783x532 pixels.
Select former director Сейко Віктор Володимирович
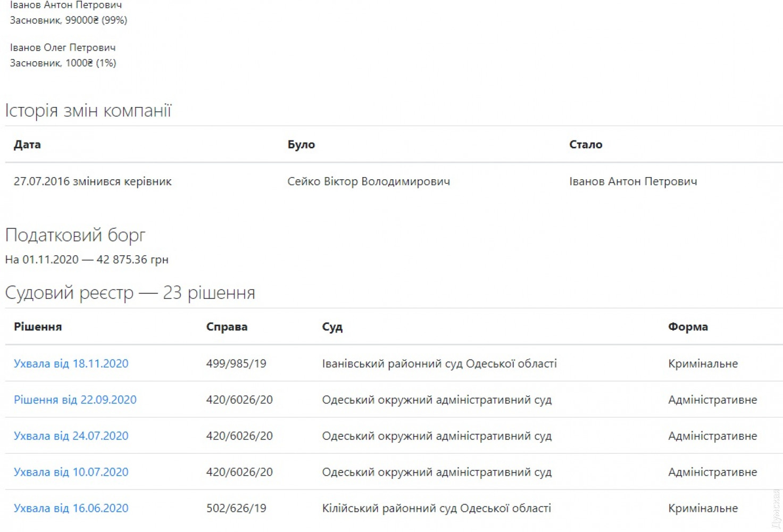[369, 181]
